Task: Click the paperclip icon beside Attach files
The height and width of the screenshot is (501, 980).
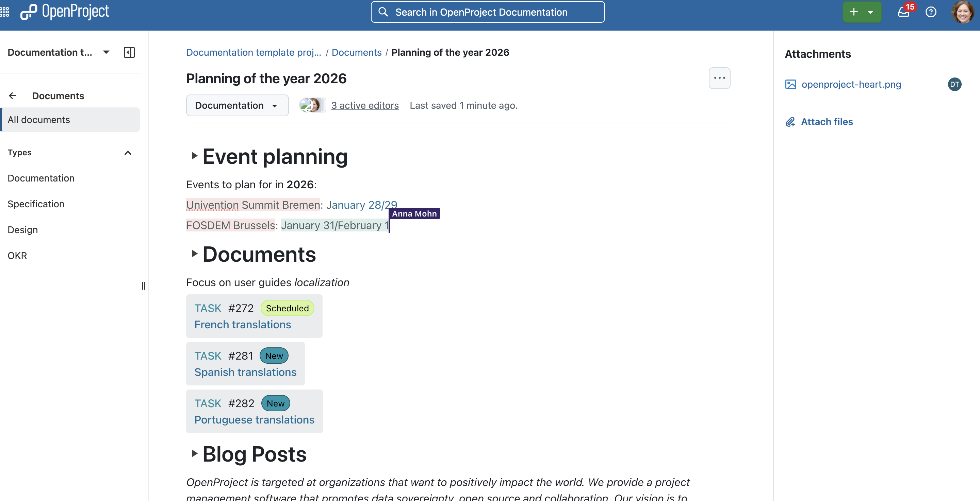Action: click(790, 122)
